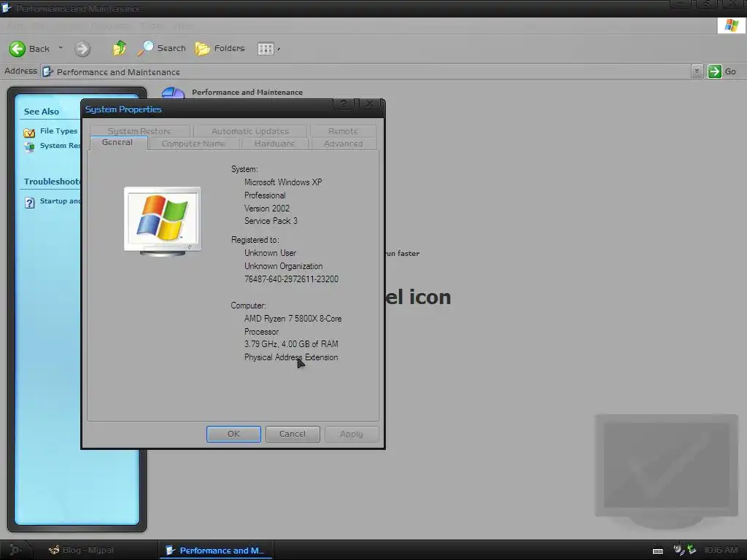Click the File Types envelope icon
The width and height of the screenshot is (747, 560).
(29, 133)
